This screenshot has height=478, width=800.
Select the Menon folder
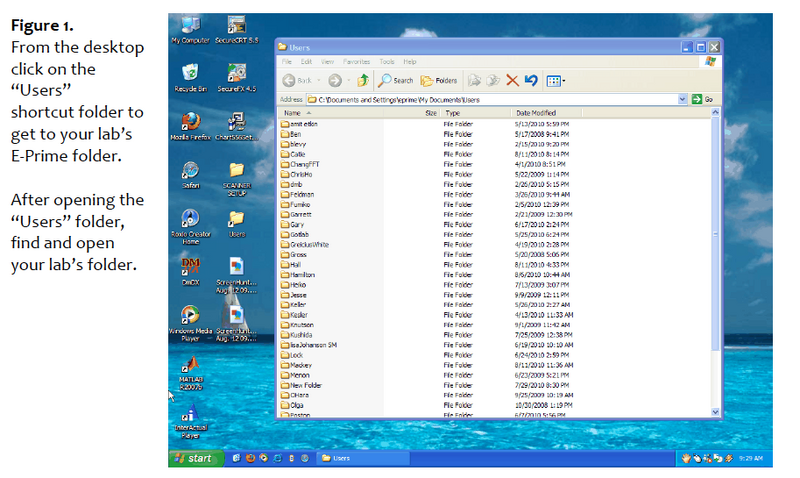[x=295, y=375]
